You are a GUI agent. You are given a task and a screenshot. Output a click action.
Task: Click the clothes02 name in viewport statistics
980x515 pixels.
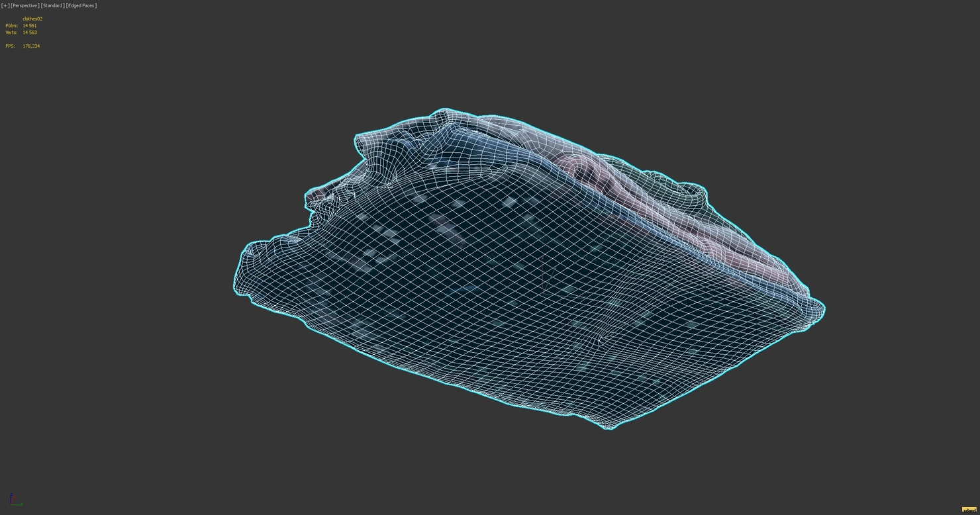pyautogui.click(x=32, y=19)
